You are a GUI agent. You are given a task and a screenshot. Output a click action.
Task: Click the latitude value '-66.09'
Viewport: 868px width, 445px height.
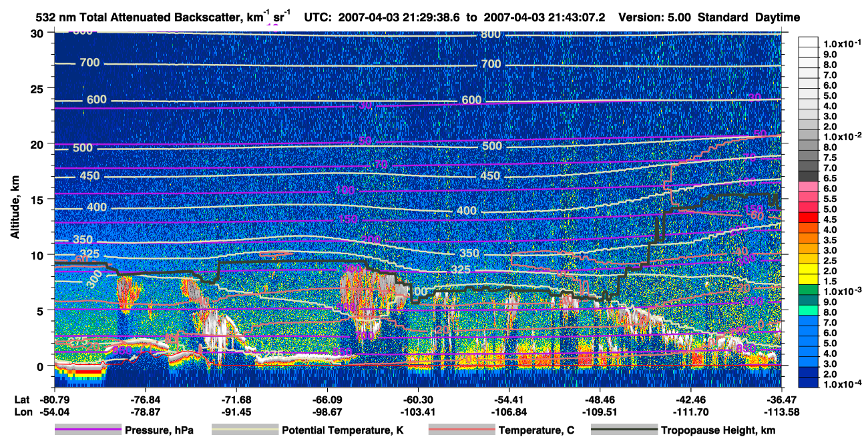327,400
